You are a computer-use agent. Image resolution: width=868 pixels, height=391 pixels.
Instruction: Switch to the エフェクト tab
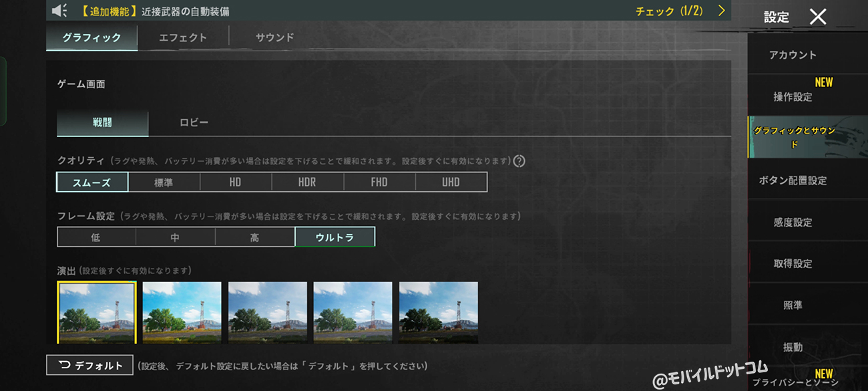coord(183,37)
